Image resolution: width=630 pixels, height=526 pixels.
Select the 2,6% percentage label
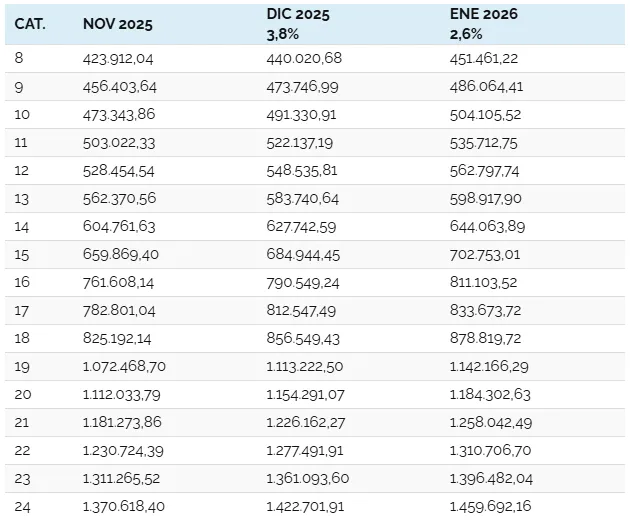(467, 33)
